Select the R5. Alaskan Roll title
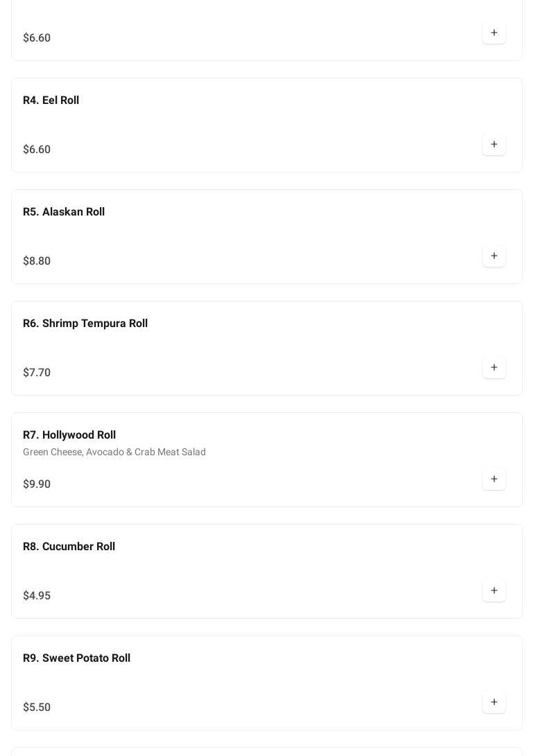 tap(64, 212)
